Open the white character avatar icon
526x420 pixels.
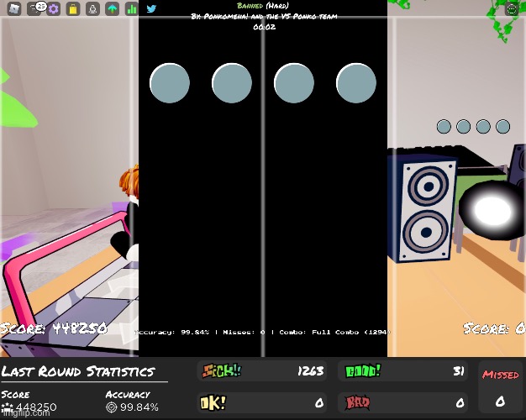[92, 8]
